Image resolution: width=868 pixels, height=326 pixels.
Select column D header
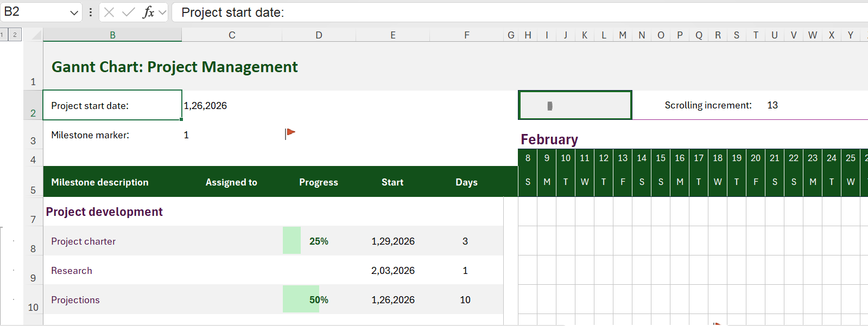(x=319, y=35)
